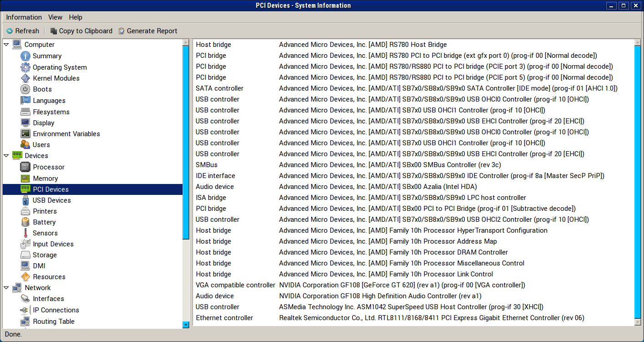The height and width of the screenshot is (342, 644).
Task: Collapse the Network tree section
Action: point(6,288)
